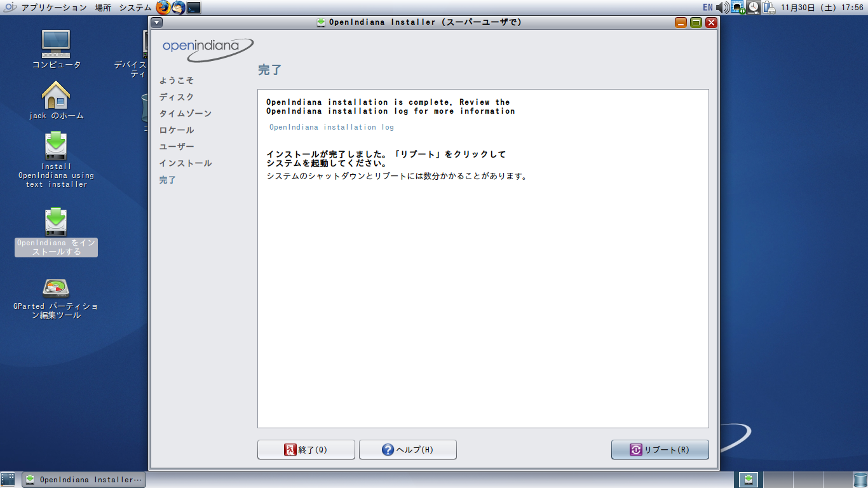Close the OpenIndiana Installer window

(x=711, y=22)
